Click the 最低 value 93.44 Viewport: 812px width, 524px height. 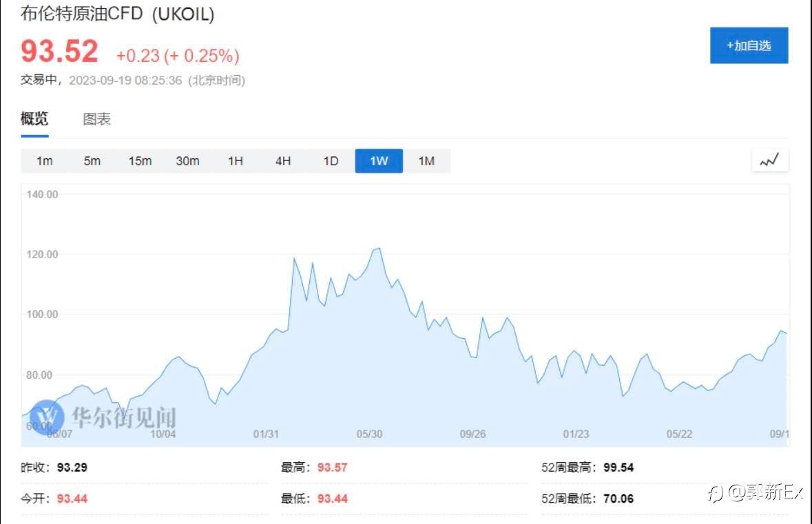tap(333, 499)
